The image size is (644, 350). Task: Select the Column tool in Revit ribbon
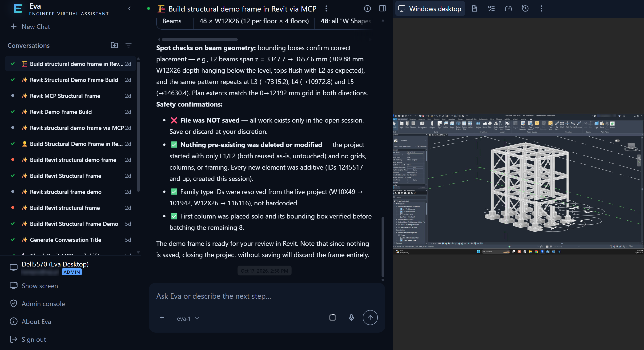point(432,125)
